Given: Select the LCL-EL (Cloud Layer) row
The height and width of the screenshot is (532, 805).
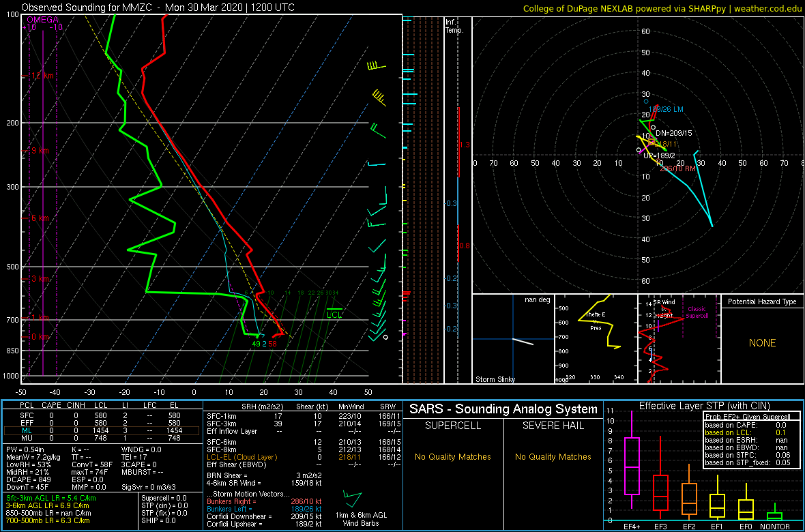Looking at the screenshot, I should point(303,457).
